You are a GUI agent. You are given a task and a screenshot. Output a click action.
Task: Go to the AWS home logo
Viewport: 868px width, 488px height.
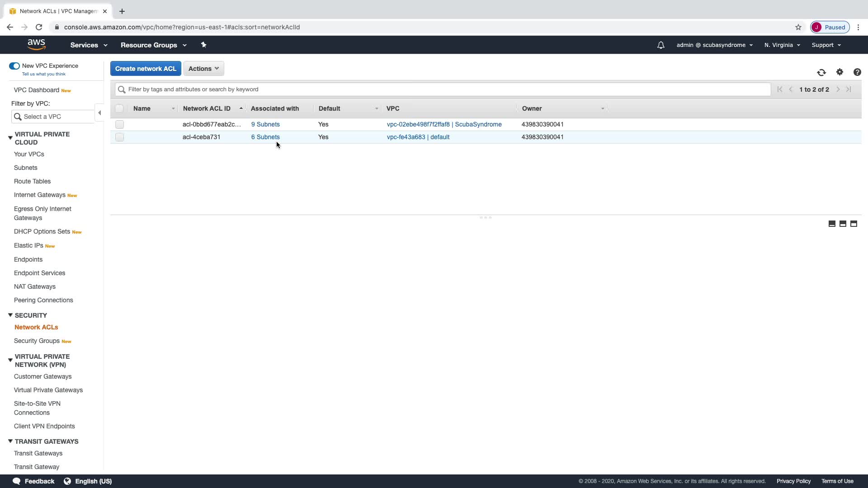pos(36,44)
